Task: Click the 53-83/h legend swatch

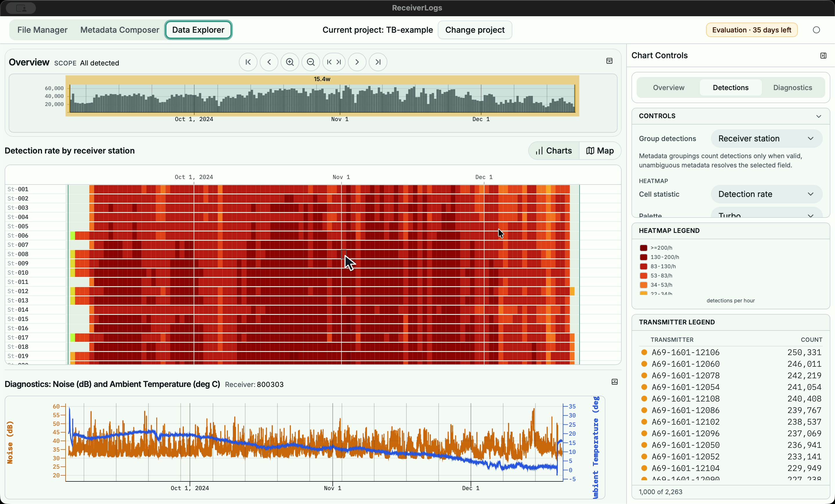Action: (x=643, y=275)
